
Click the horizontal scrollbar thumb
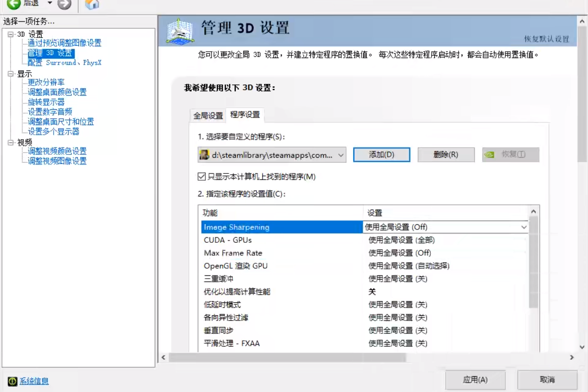[287, 357]
